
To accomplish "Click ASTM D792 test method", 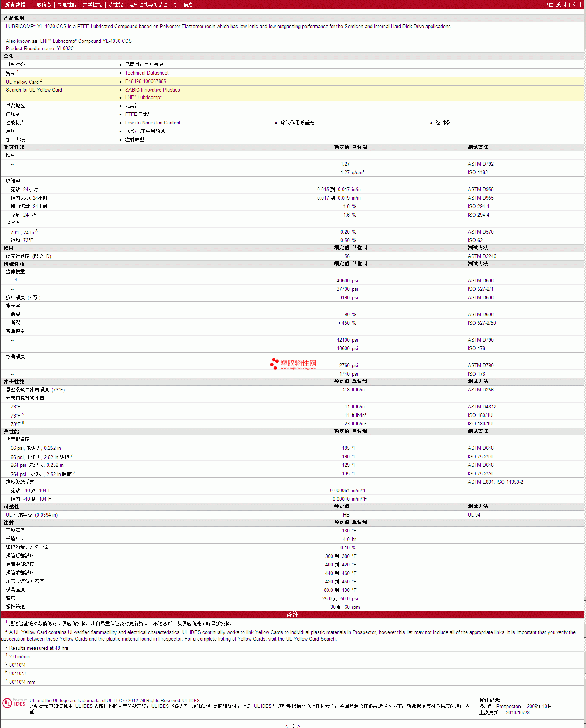I will (481, 164).
